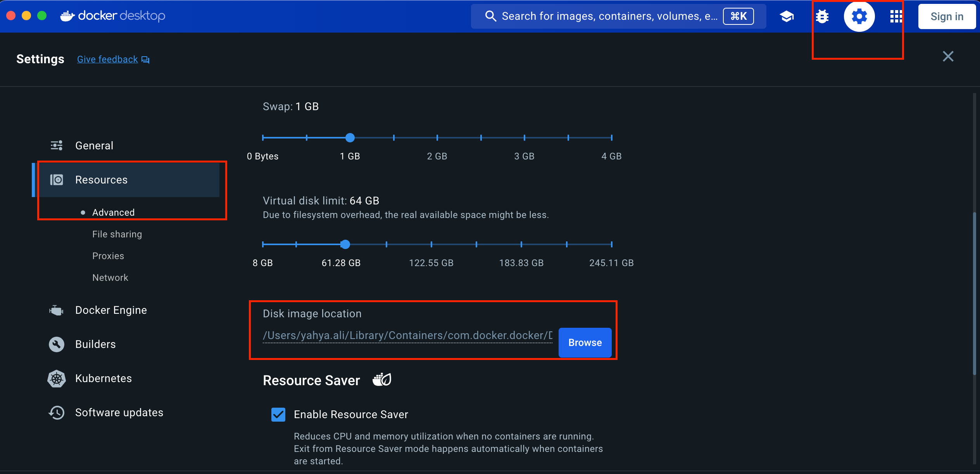Uncheck Enable Resource Saver checkbox

click(278, 415)
